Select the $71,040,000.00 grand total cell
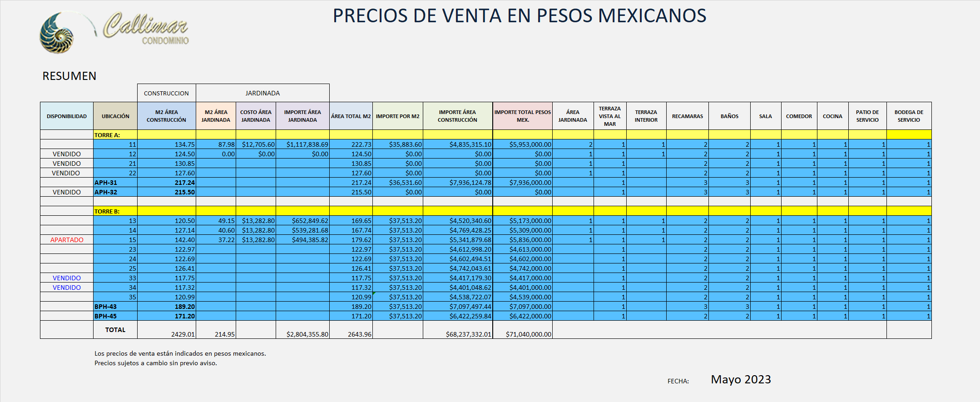 tap(528, 334)
